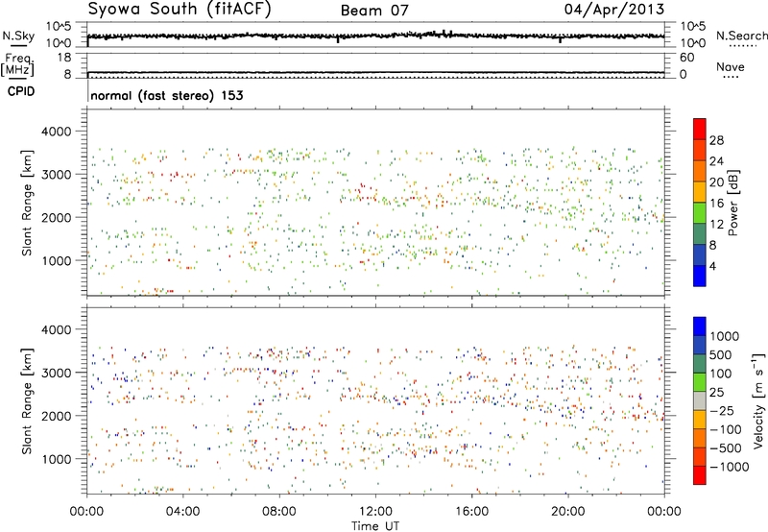Select 'normal (fast stereo) 153' text

pos(167,95)
